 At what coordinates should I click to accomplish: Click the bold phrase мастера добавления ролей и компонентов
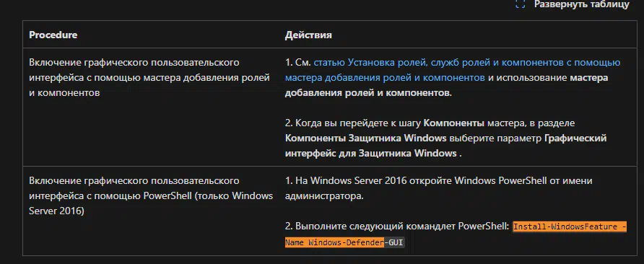(446, 85)
